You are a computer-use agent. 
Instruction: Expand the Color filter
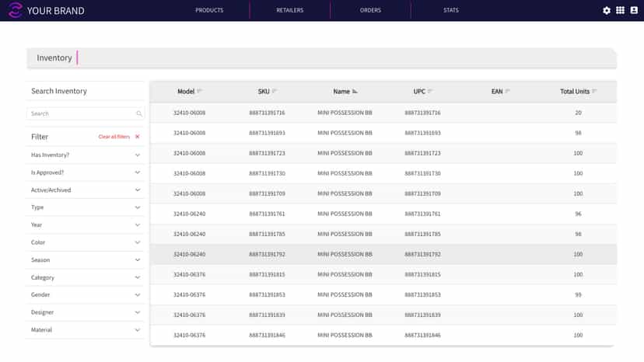86,242
